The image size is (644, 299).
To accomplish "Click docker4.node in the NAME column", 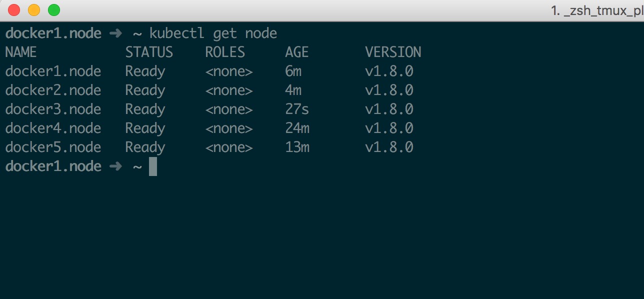I will point(53,128).
